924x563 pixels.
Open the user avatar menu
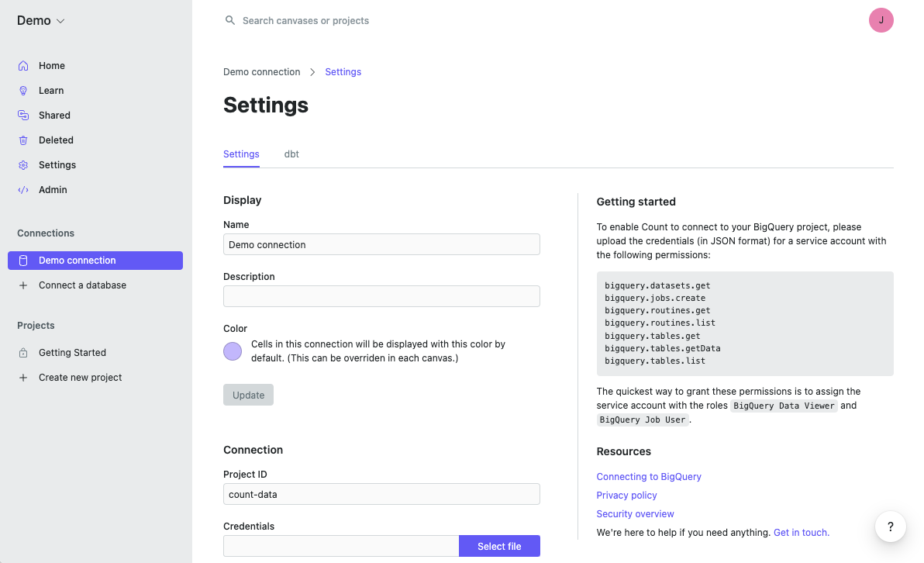(x=881, y=21)
